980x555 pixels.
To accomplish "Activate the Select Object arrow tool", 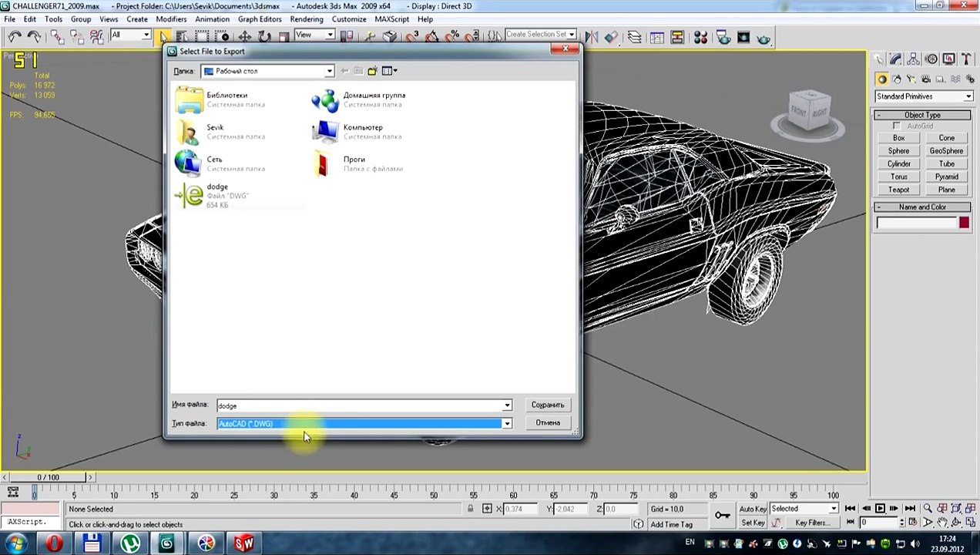I will (163, 36).
